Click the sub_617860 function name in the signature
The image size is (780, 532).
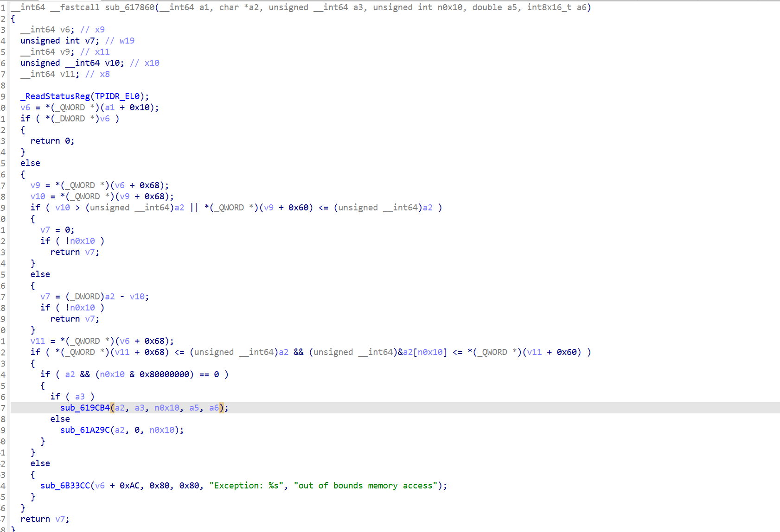tap(129, 7)
